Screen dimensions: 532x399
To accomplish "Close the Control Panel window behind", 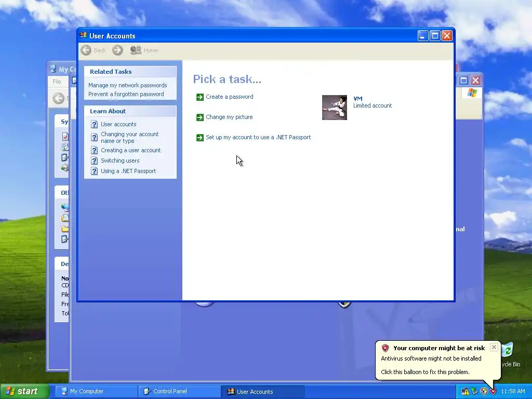I will (476, 81).
